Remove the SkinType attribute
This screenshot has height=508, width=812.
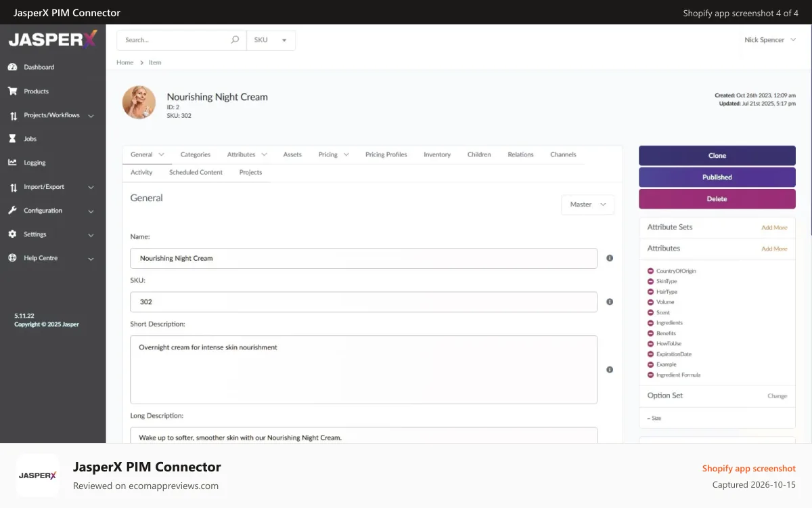click(x=650, y=281)
